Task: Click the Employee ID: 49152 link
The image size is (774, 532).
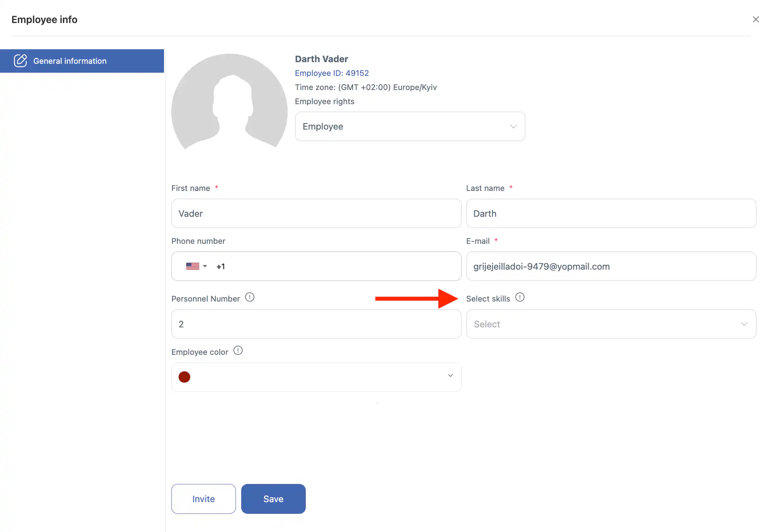Action: point(332,73)
